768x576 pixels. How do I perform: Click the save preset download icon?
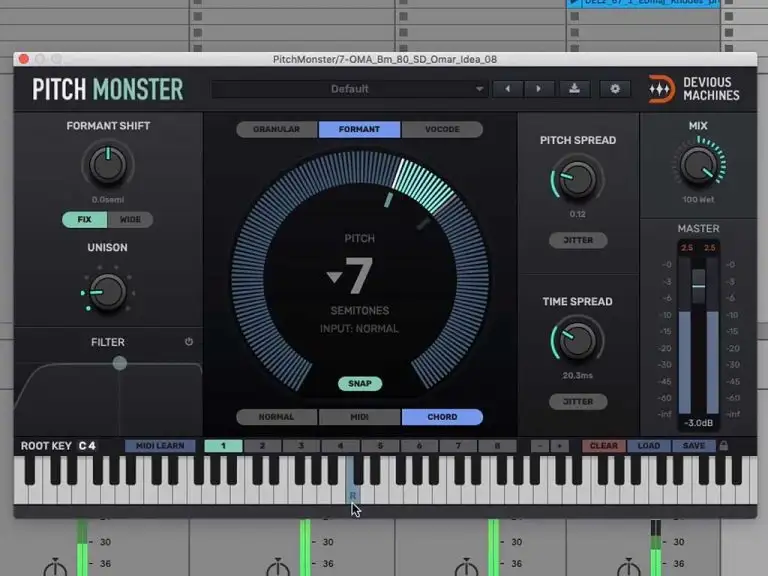point(575,89)
